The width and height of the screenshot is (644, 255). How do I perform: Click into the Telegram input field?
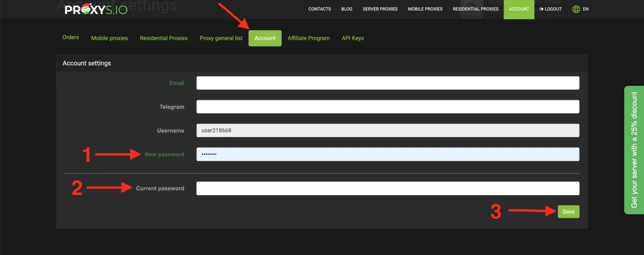pyautogui.click(x=387, y=107)
